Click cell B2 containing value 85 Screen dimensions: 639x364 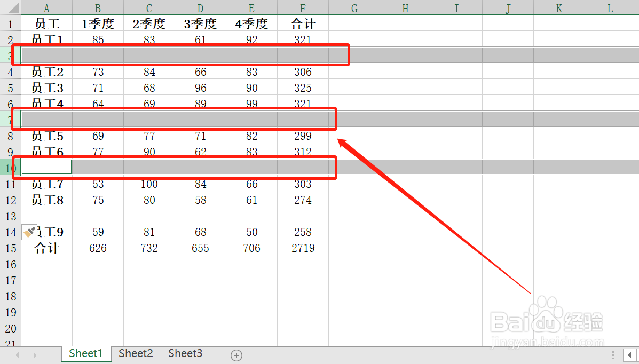(98, 39)
